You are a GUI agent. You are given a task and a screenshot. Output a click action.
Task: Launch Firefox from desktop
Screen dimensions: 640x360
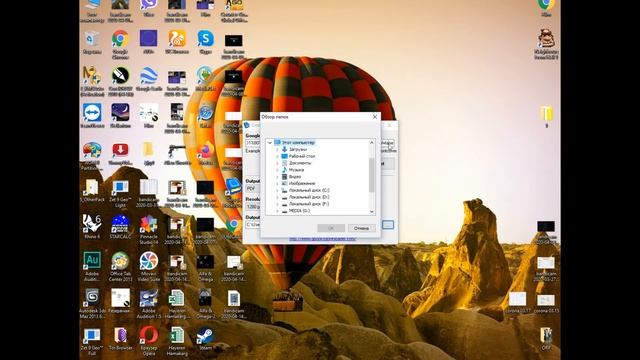[x=205, y=153]
